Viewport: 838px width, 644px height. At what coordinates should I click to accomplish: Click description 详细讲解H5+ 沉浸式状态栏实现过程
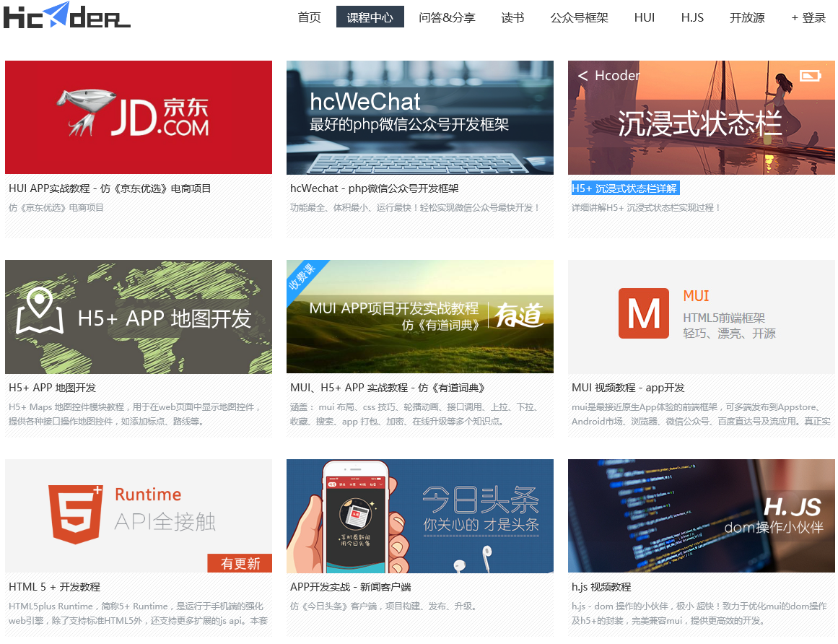[x=646, y=207]
